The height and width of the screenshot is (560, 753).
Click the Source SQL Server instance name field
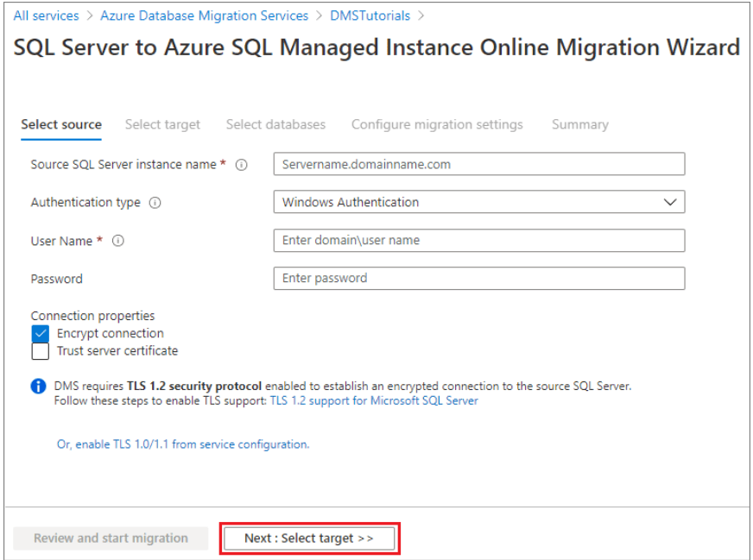[478, 164]
